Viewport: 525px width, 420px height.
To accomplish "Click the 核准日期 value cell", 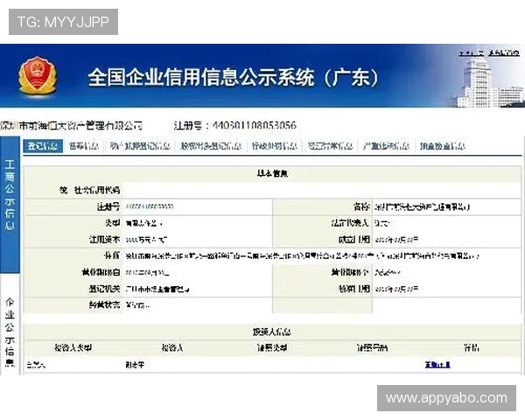I will 446,289.
